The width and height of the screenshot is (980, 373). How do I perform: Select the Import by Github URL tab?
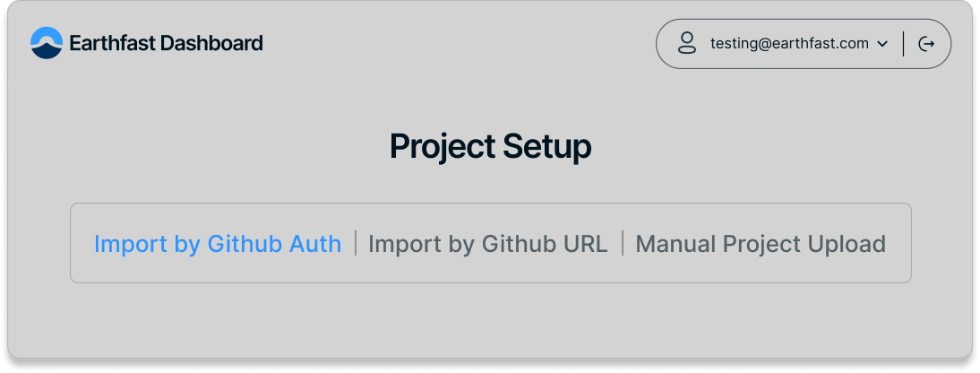pyautogui.click(x=488, y=244)
